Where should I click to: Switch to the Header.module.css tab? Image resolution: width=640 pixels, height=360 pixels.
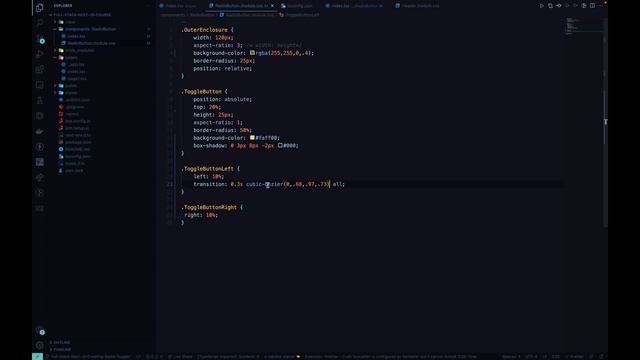coord(418,6)
